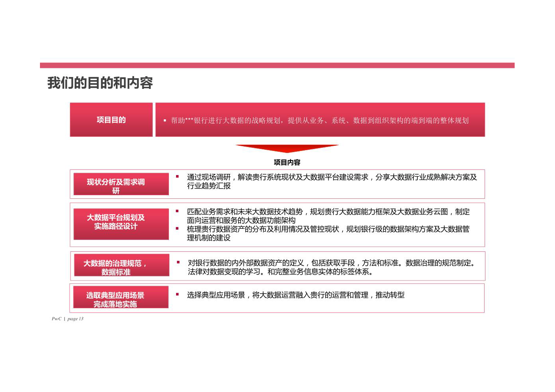This screenshot has height=392, width=555.
Task: Click the slide title 我们的目的和内容
Action: tap(100, 83)
